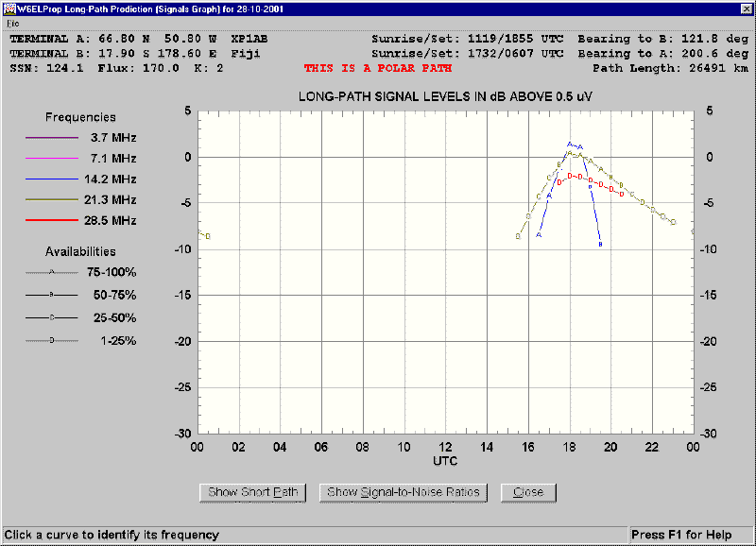Click the '18' hour label on the UTC axis
756x546 pixels.
(570, 447)
